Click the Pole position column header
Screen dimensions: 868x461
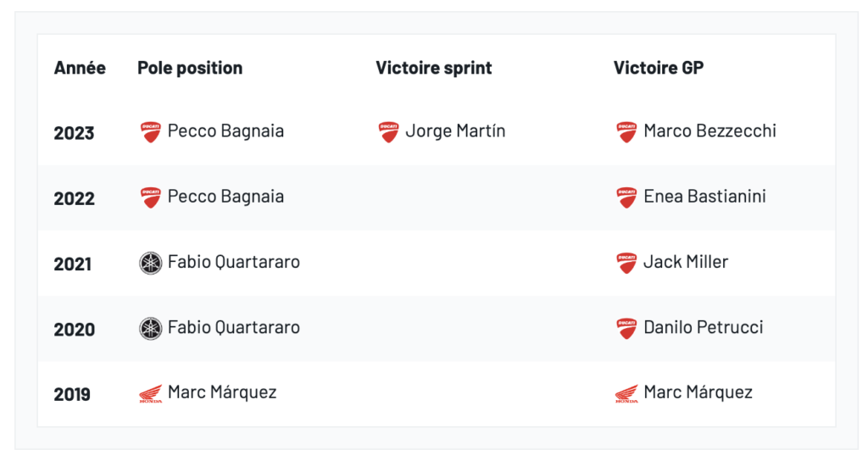tap(190, 68)
